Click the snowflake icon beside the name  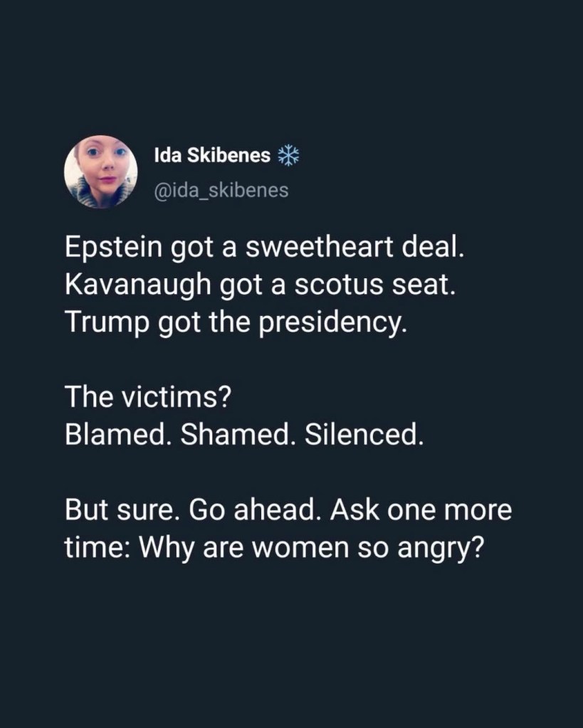[x=285, y=156]
